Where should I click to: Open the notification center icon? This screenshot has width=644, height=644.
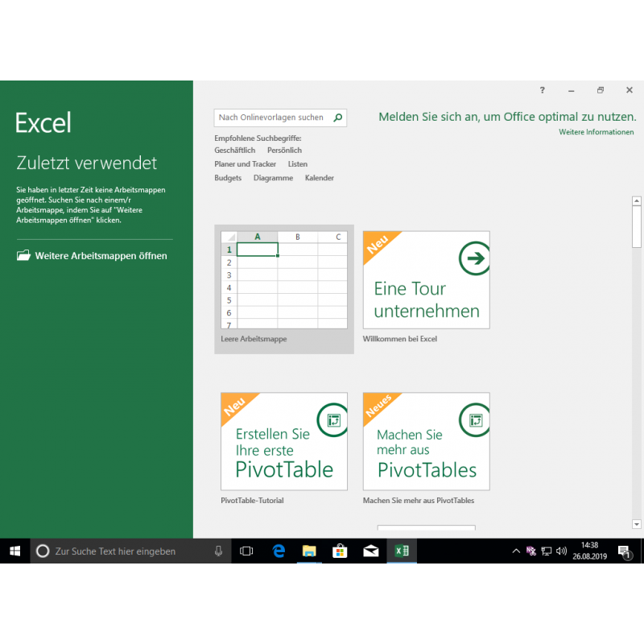coord(624,551)
